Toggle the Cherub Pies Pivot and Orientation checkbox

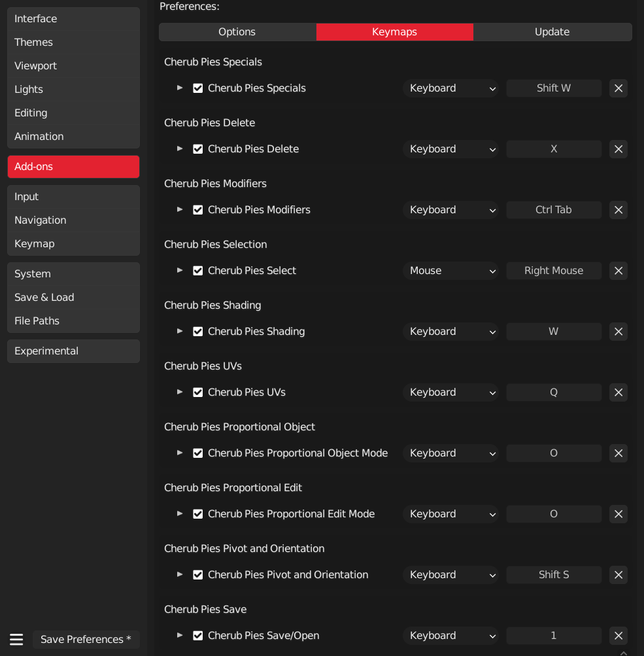[198, 575]
